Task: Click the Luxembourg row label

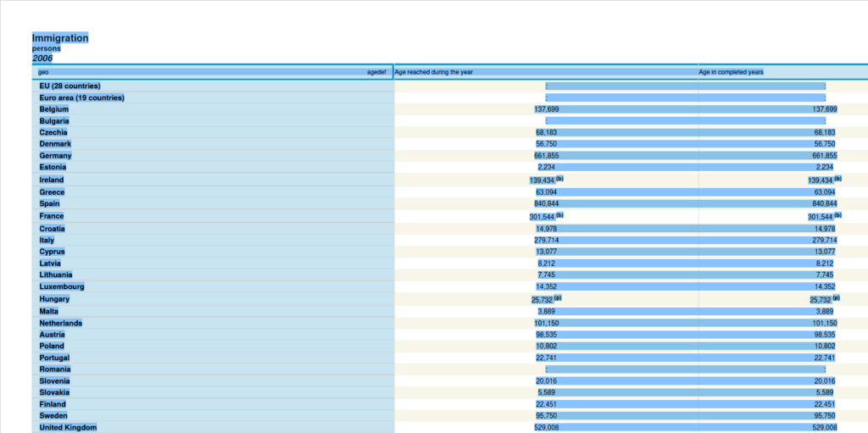Action: point(61,286)
